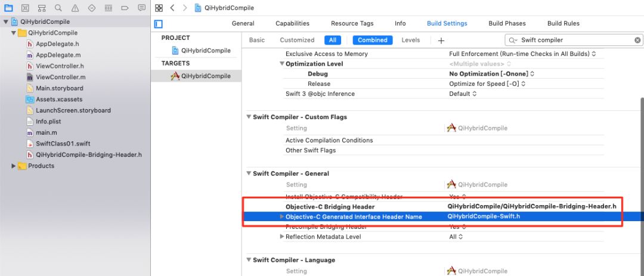Open the Breakpoint navigator icon

pyautogui.click(x=125, y=8)
